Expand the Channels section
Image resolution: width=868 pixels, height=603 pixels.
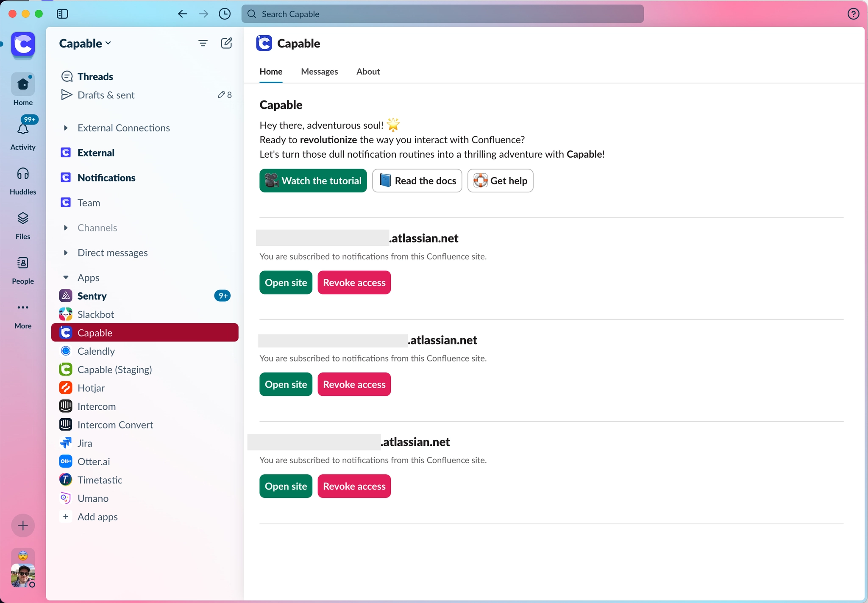tap(66, 228)
